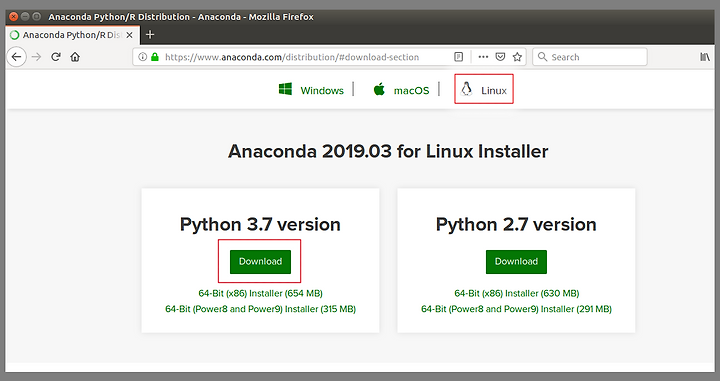Download the Python 3.7 version
Viewport: 720px width, 381px height.
(x=260, y=262)
